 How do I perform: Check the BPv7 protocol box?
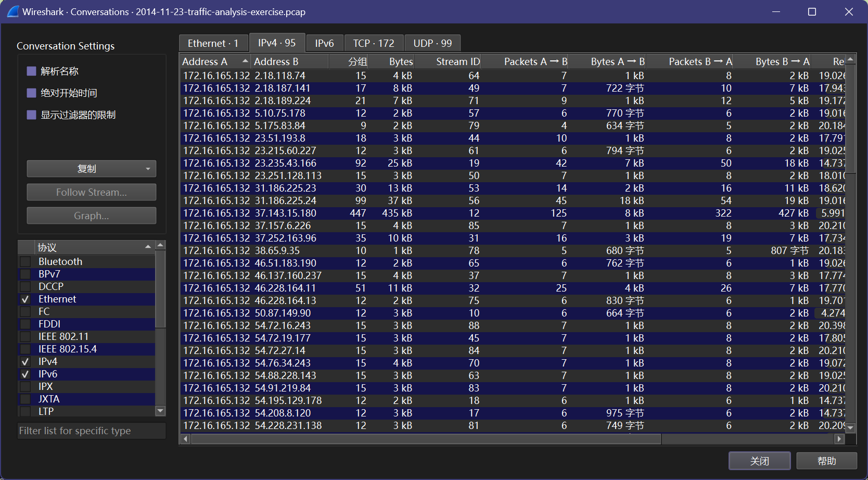click(x=25, y=274)
